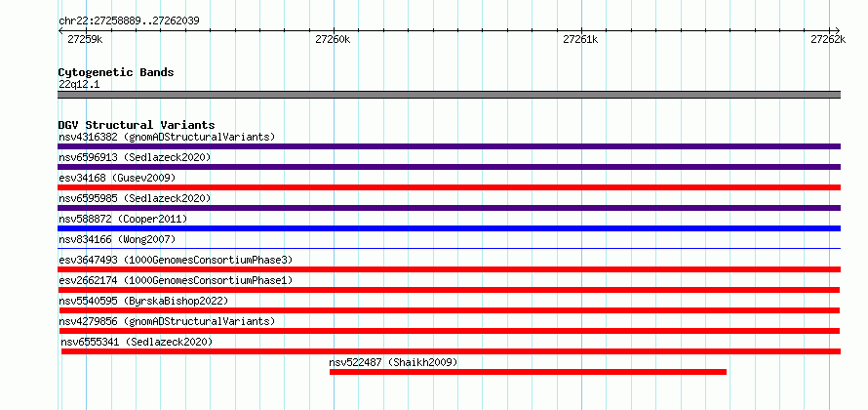Select the gray 22q12.1 cytoband bar
This screenshot has width=868, height=410.
click(x=449, y=95)
